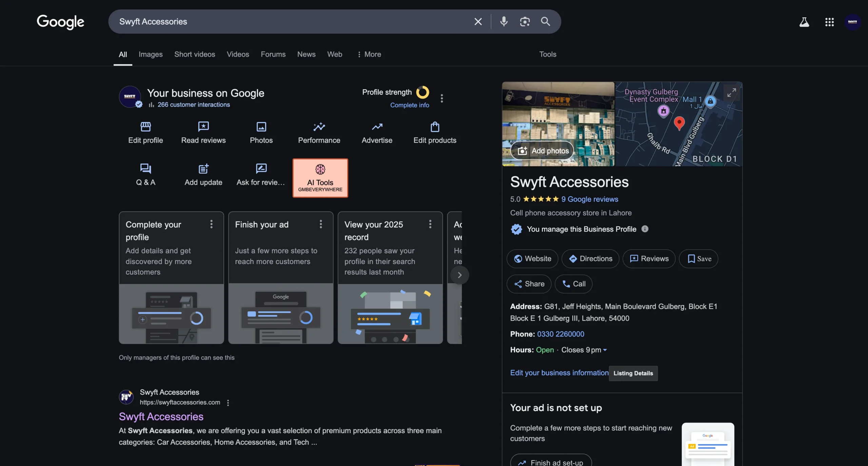Viewport: 868px width, 466px height.
Task: Open Complete info link
Action: click(410, 105)
